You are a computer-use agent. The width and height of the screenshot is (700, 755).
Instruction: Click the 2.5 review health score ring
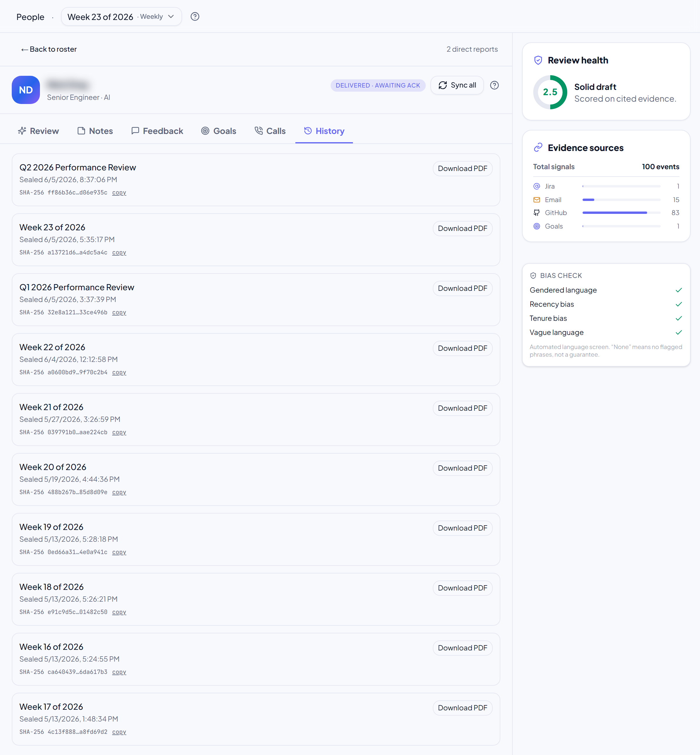[550, 92]
